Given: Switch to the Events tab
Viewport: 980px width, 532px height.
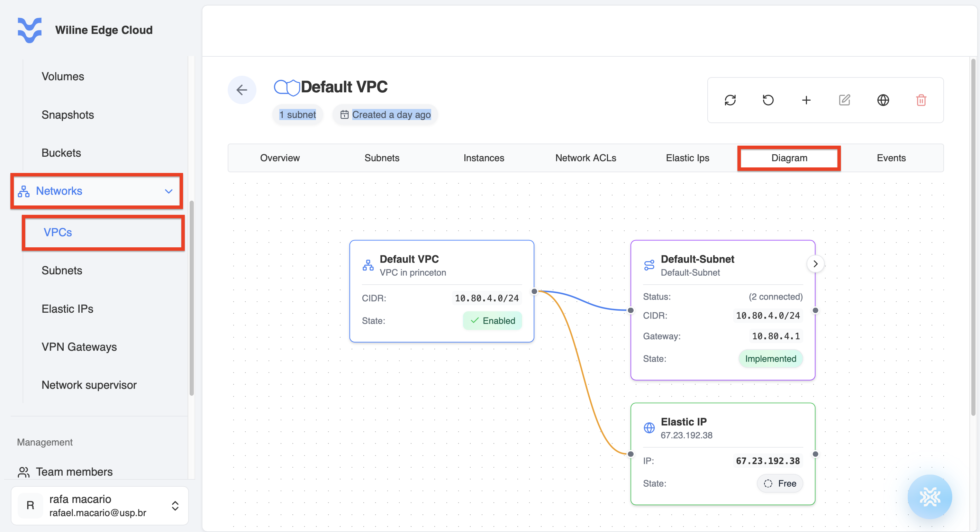Looking at the screenshot, I should (x=891, y=158).
